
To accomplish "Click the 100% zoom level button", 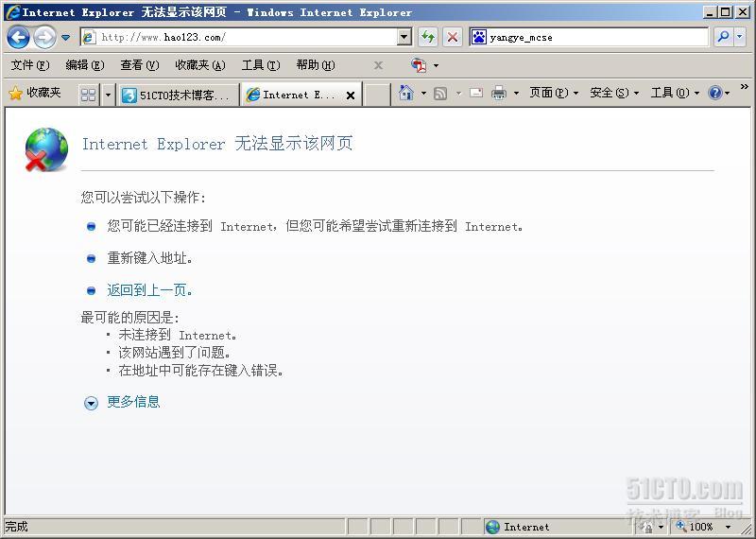I will click(695, 527).
